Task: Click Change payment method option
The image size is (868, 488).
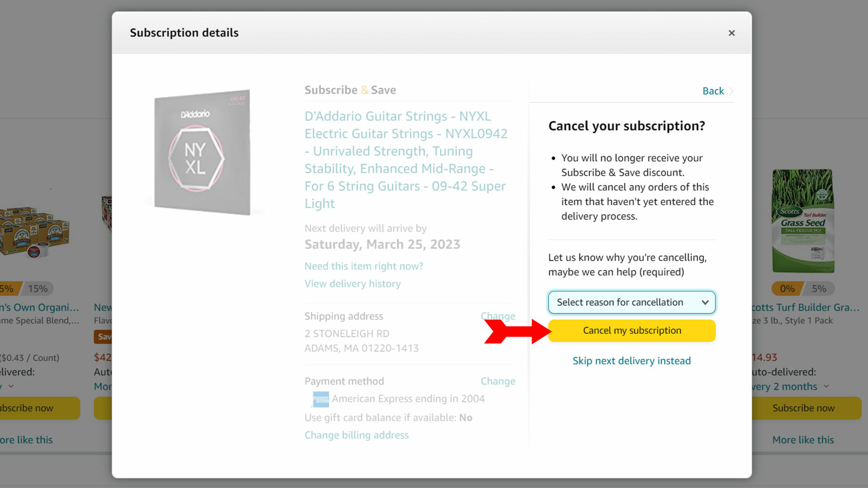Action: point(498,381)
